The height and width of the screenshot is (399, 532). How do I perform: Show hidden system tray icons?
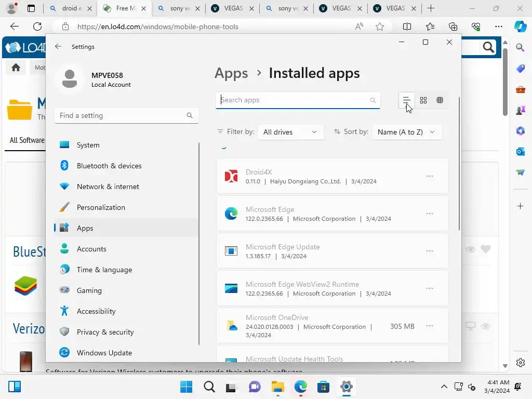pyautogui.click(x=444, y=387)
